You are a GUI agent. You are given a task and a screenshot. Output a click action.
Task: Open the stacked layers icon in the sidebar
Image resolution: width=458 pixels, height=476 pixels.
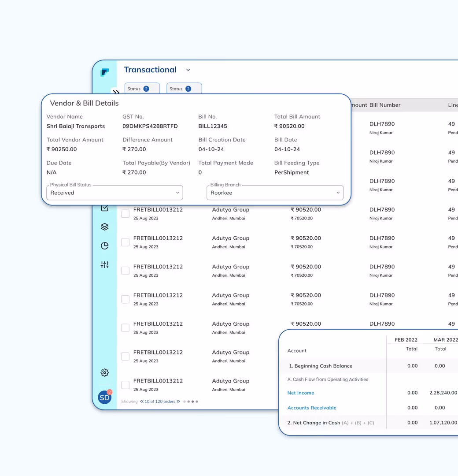click(105, 227)
